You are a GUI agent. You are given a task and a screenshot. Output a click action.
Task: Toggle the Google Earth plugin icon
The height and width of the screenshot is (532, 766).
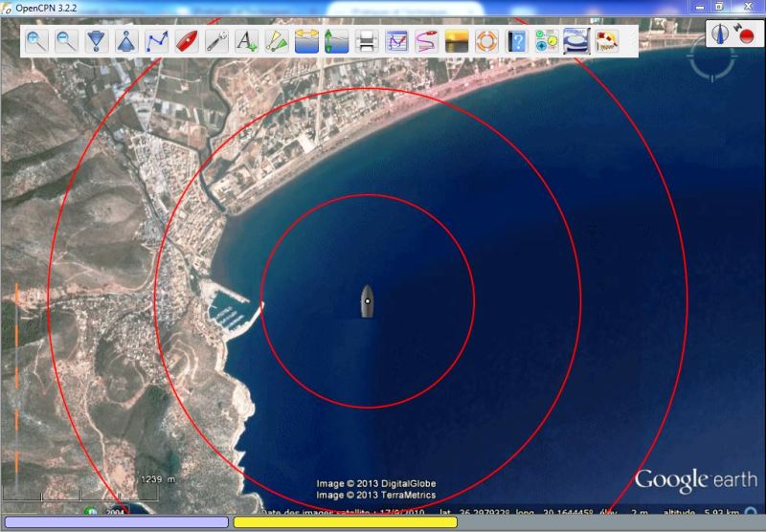[x=576, y=41]
